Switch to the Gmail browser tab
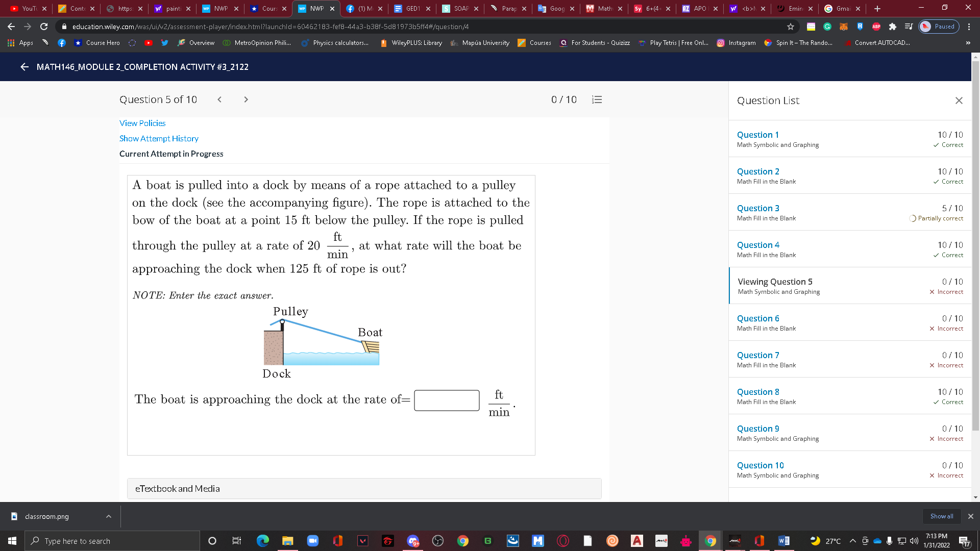980x551 pixels. point(842,9)
